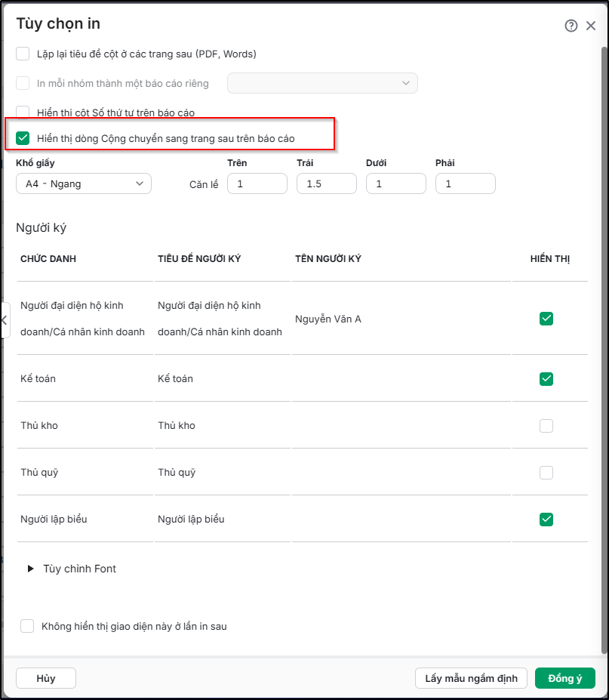Untick display checkbox for Kế toán row
Image resolution: width=609 pixels, height=700 pixels.
pos(546,379)
